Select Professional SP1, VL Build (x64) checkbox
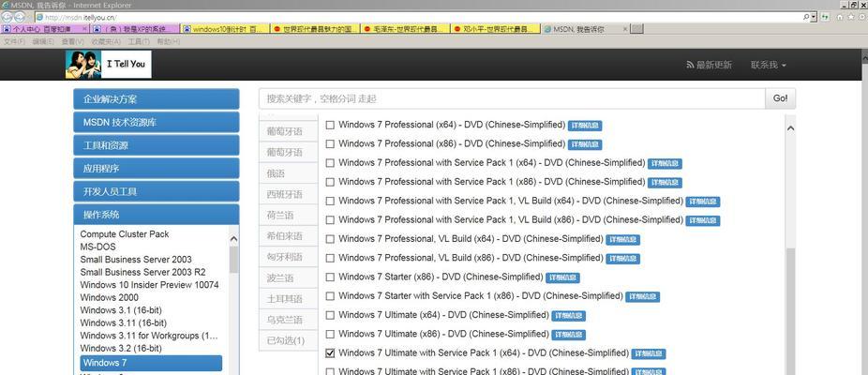Image resolution: width=868 pixels, height=375 pixels. tap(330, 201)
